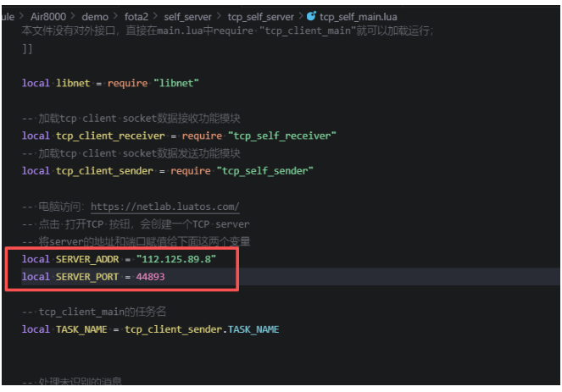Viewport: 562px width, 392px height.
Task: Click the tcp_client_receiver variable
Action: pos(110,135)
